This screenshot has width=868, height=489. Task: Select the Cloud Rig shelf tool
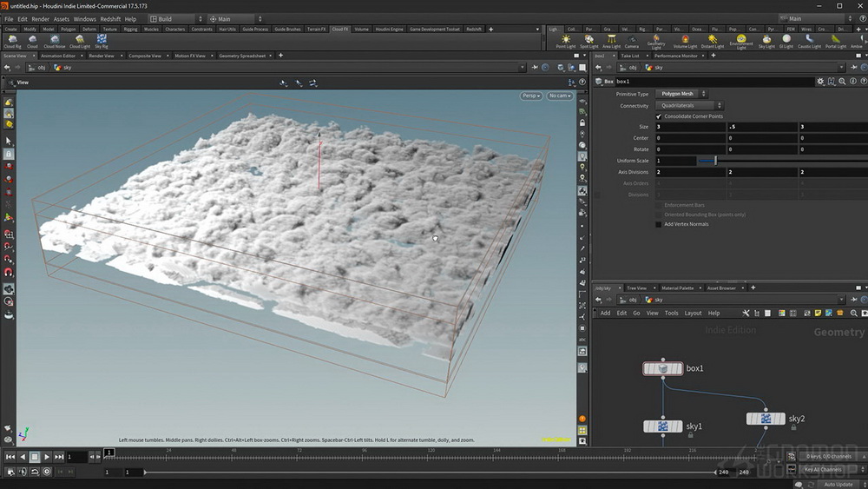click(12, 42)
